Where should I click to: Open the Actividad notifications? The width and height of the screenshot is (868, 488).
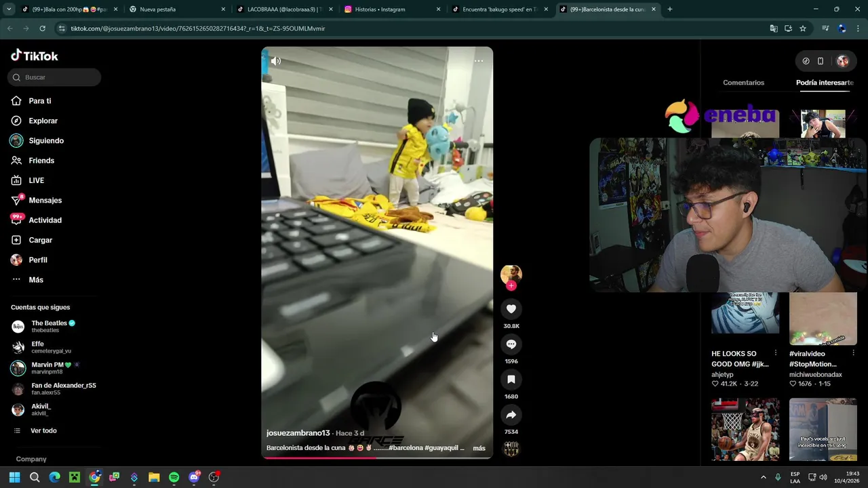coord(36,220)
